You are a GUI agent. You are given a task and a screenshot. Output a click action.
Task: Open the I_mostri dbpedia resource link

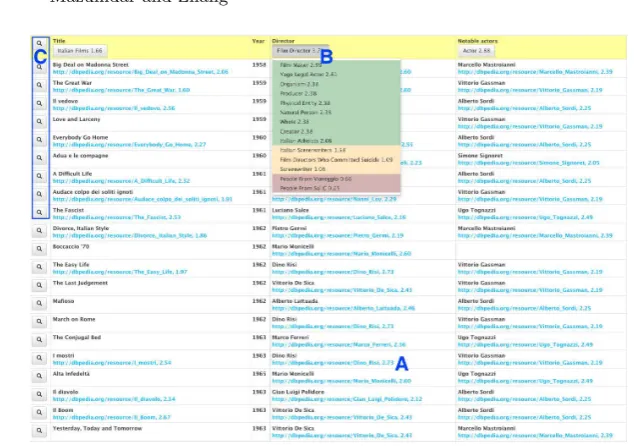[112, 363]
